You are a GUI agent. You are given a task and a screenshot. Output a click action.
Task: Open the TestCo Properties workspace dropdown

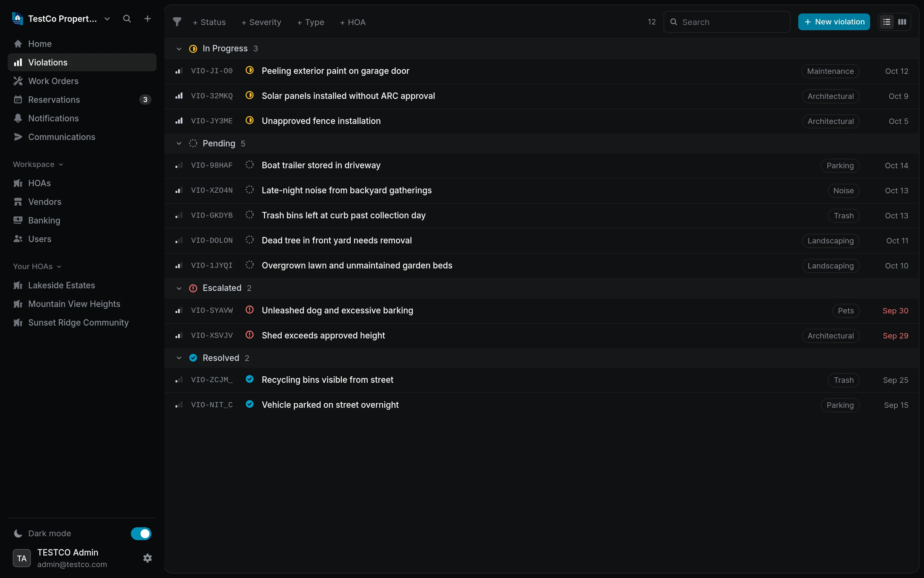click(x=107, y=19)
